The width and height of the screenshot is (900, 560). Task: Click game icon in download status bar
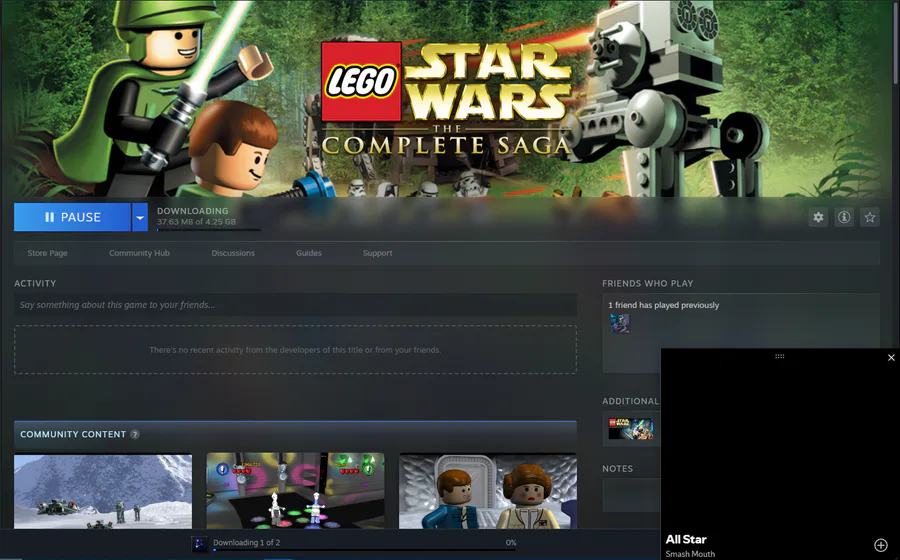tap(199, 543)
